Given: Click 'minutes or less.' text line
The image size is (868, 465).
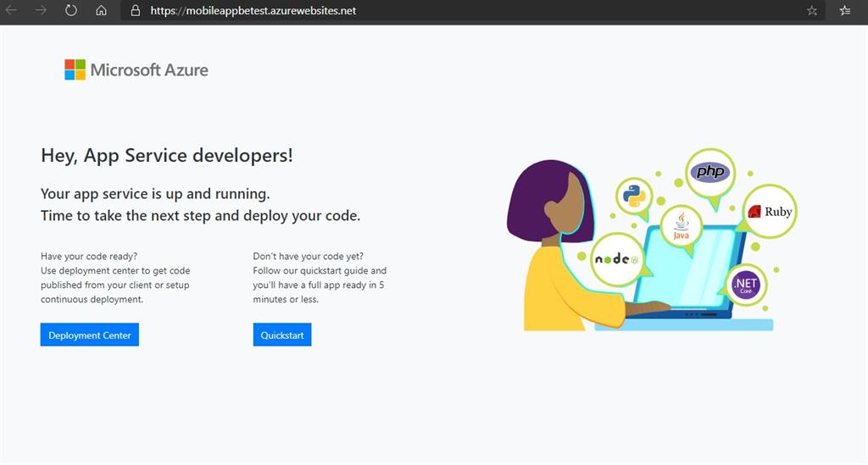Looking at the screenshot, I should point(286,299).
